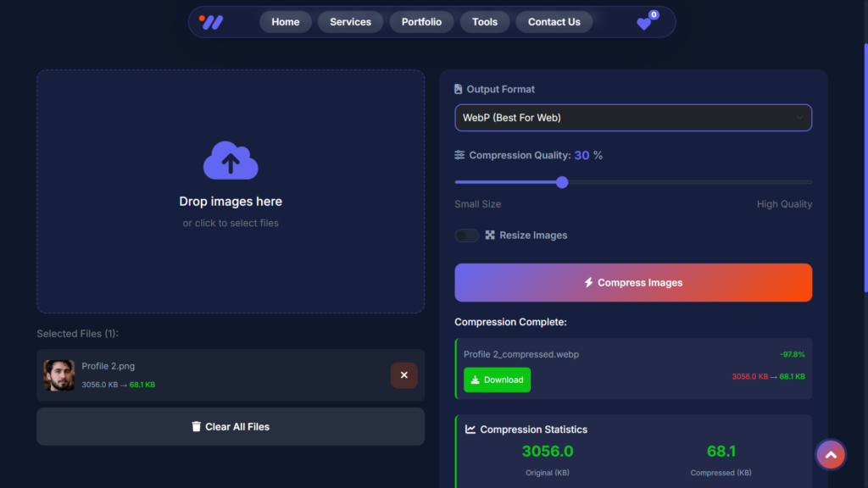Click the site logo in navbar

[211, 22]
